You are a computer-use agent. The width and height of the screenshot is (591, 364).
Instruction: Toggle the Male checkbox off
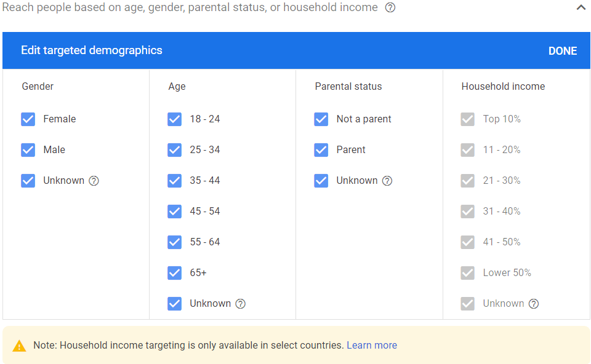pyautogui.click(x=28, y=149)
